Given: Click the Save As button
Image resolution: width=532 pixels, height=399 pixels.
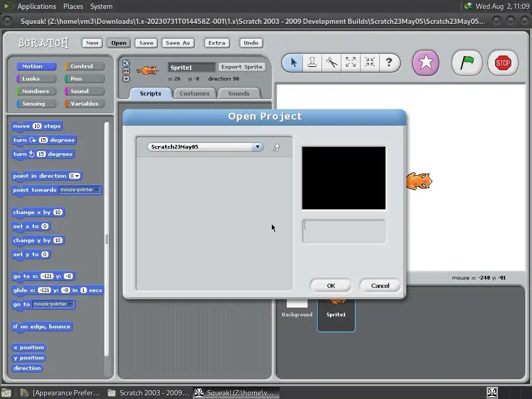Looking at the screenshot, I should (178, 43).
